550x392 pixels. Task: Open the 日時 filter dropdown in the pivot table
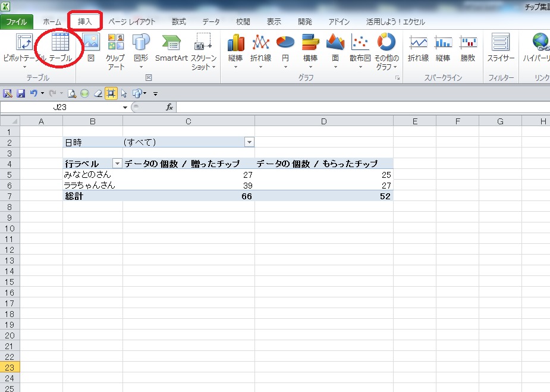249,142
